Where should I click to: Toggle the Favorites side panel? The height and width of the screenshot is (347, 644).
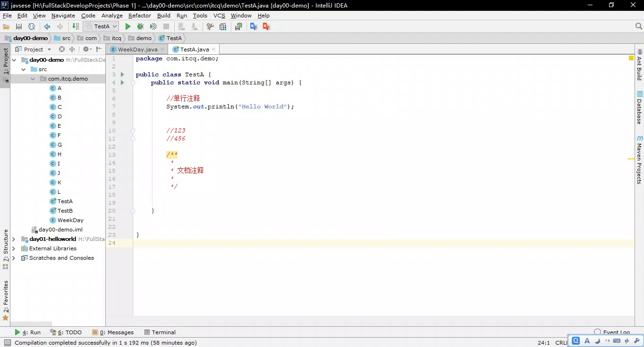pyautogui.click(x=6, y=300)
